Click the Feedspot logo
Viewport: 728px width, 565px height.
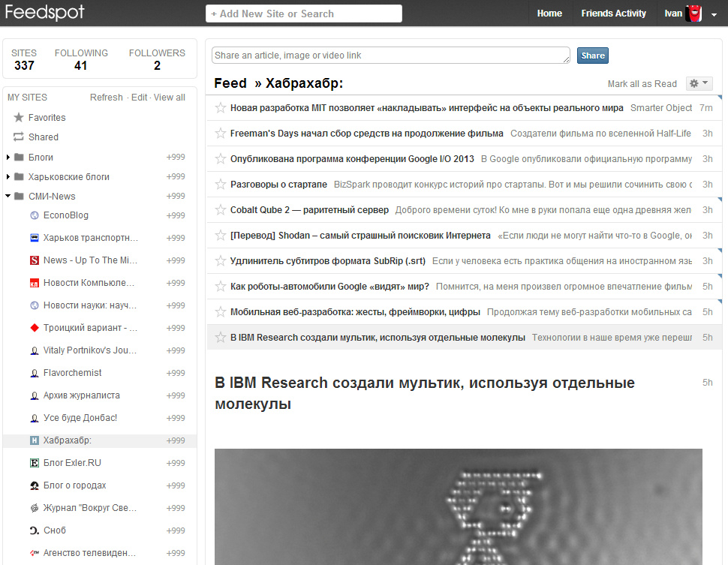click(x=45, y=13)
